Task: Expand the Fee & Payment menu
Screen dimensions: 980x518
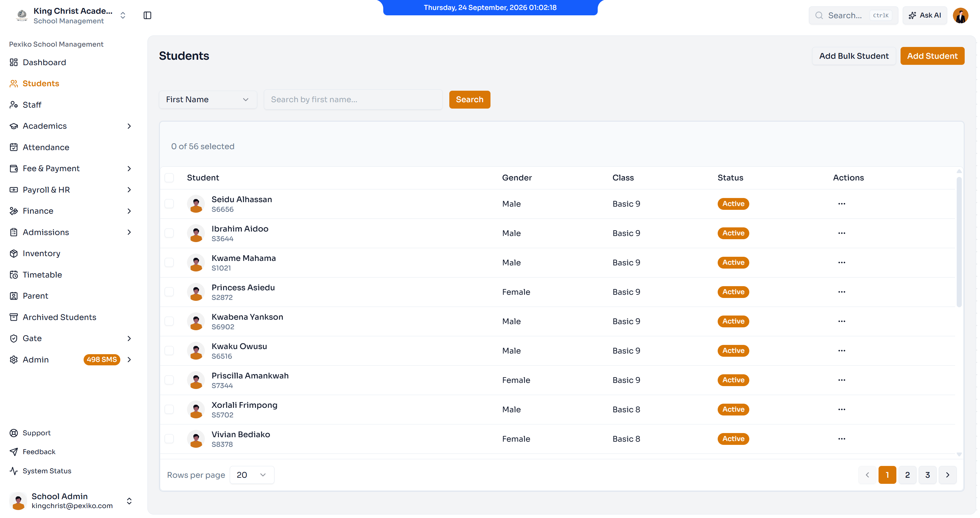Action: click(71, 168)
